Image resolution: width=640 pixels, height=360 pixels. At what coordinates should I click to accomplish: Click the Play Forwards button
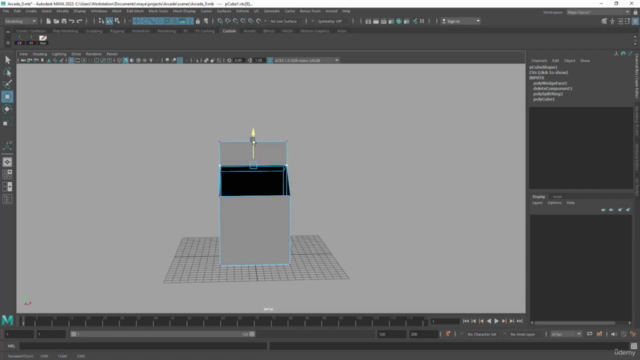tap(496, 321)
